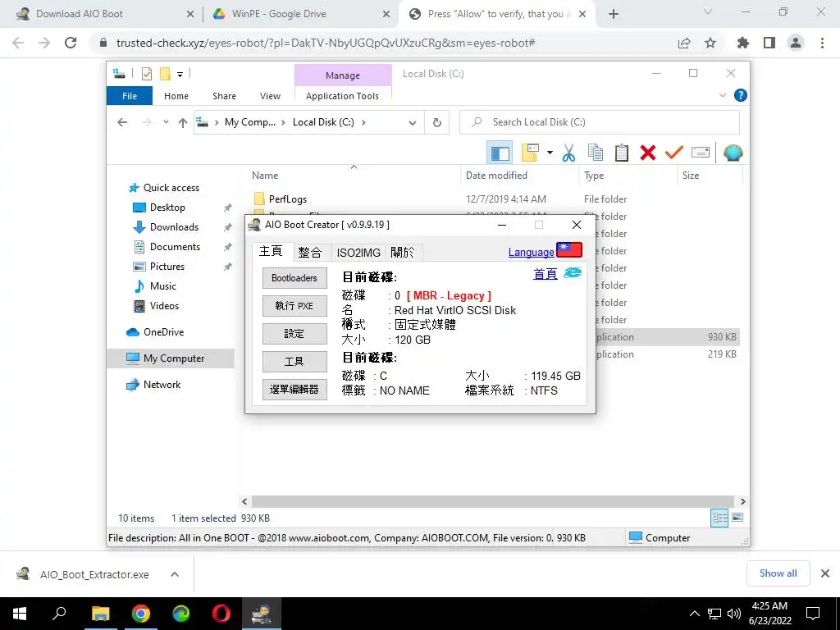Open the Share ribbon tab
Viewport: 840px width, 630px height.
coord(224,96)
